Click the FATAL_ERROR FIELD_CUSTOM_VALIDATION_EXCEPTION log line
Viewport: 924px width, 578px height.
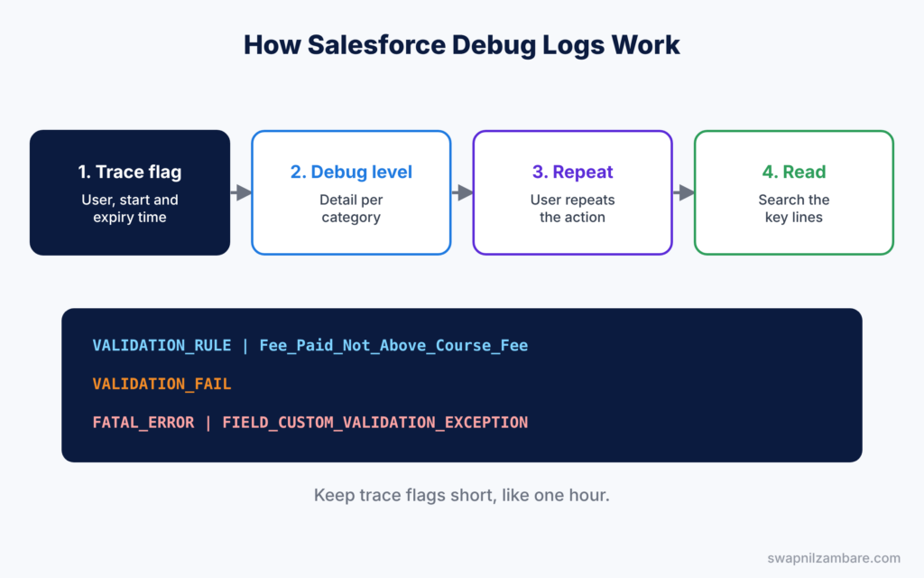coord(310,423)
